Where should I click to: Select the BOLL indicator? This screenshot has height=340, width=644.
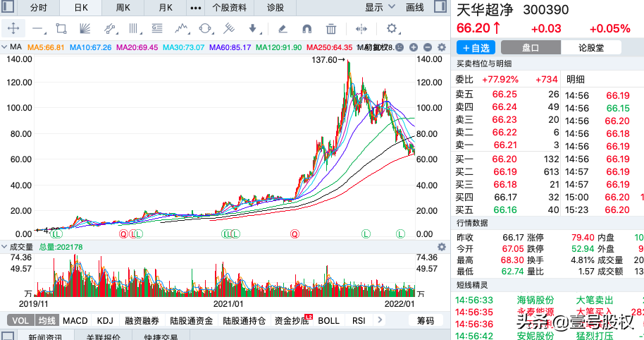click(328, 321)
